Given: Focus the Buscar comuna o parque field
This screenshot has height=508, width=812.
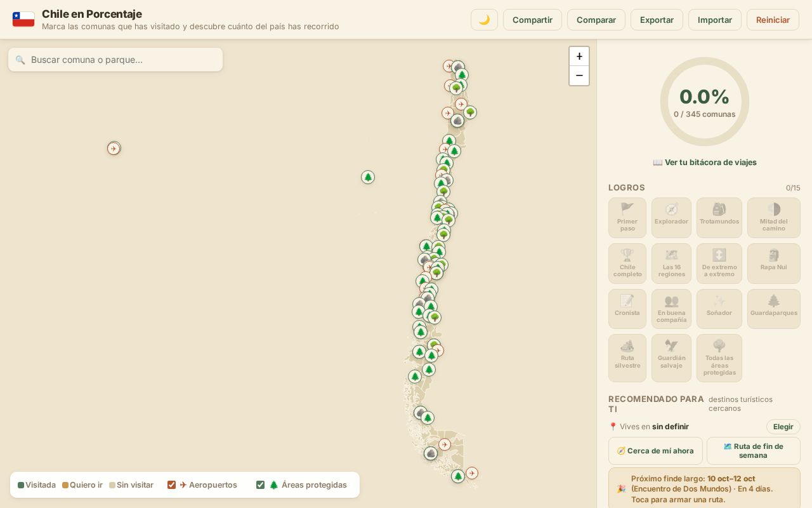Looking at the screenshot, I should click(x=115, y=60).
